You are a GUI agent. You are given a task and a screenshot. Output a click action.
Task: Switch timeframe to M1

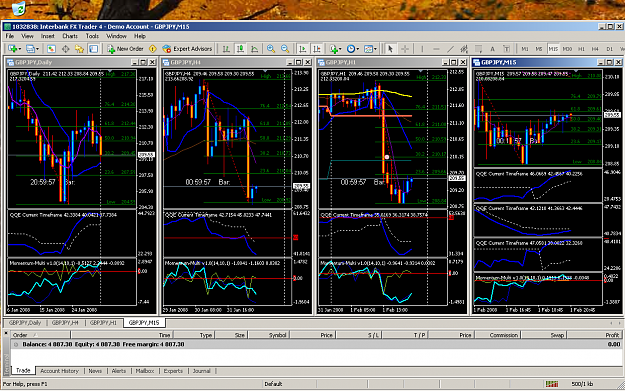pos(525,49)
